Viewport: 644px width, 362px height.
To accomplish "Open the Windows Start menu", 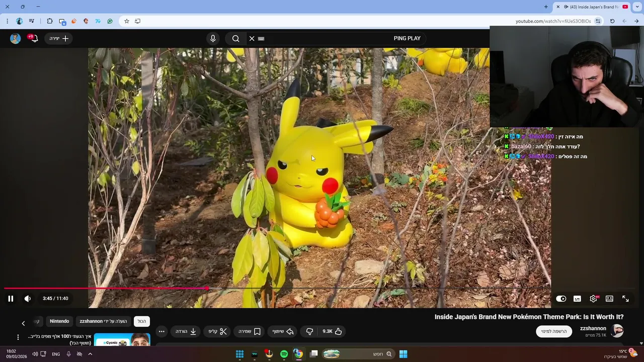I will [x=403, y=354].
